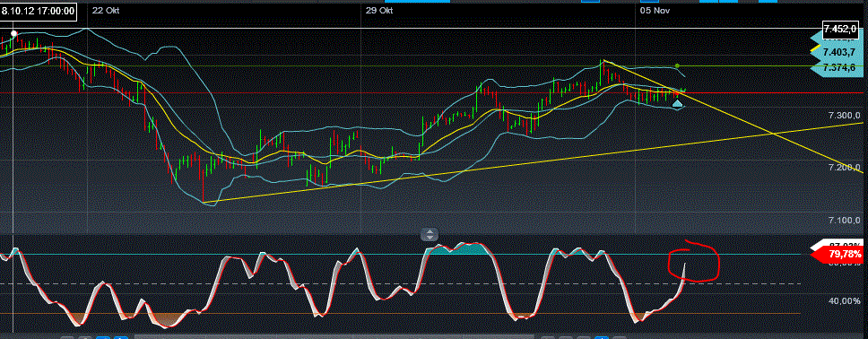Viewport: 868px width, 339px height.
Task: Select the blue up-triangle marker under the latest candles
Action: 677,103
